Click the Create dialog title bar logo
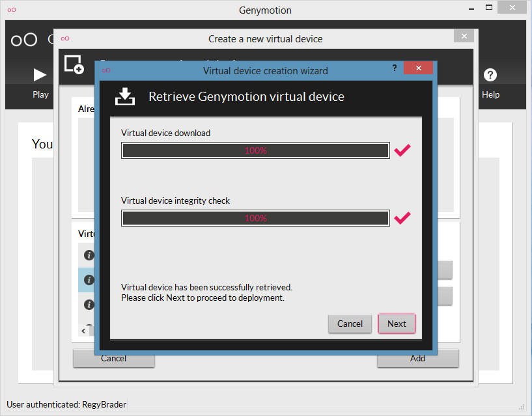This screenshot has width=532, height=416. click(65, 38)
